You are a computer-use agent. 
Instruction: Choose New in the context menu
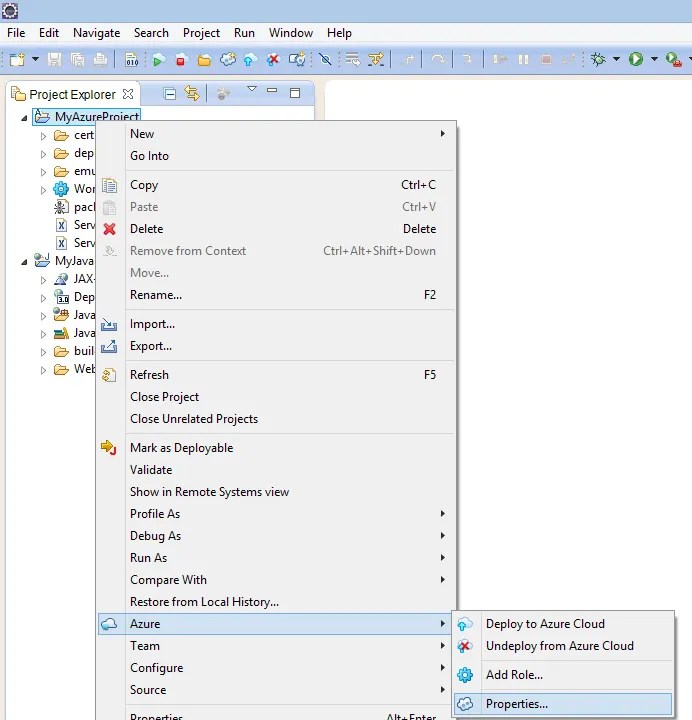pyautogui.click(x=277, y=134)
